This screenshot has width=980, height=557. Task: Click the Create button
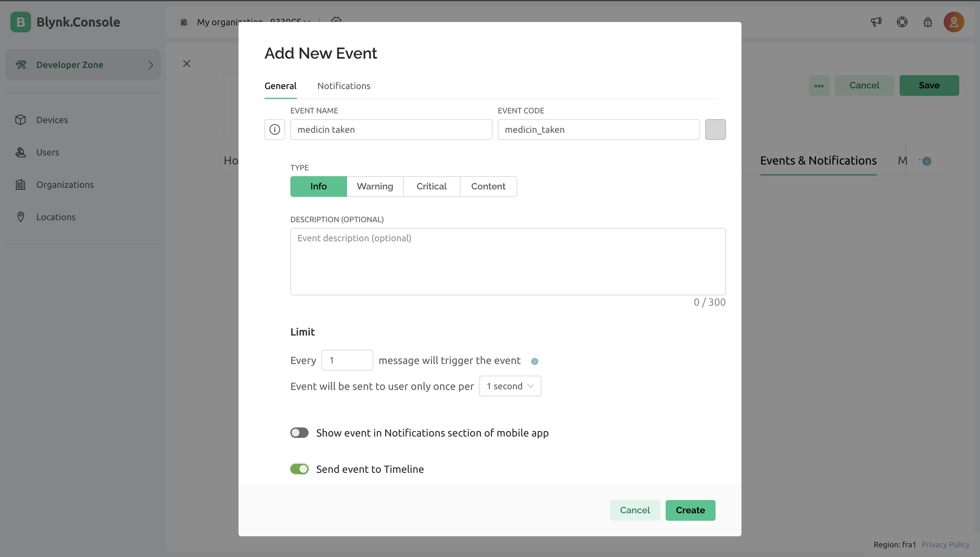click(690, 510)
